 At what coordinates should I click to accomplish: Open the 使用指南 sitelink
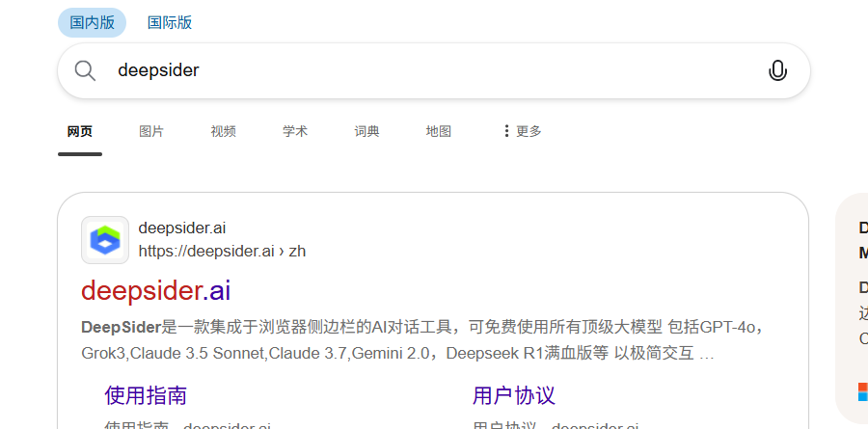coord(146,395)
